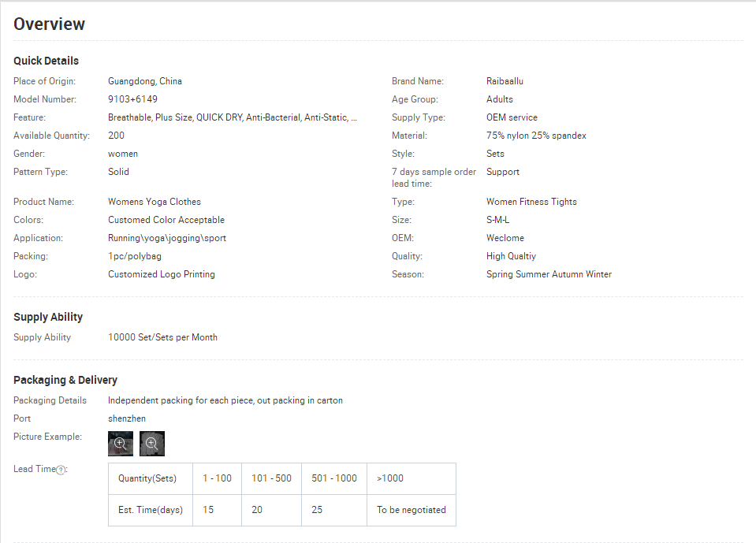Click '10000 Set/Sets per Month' supply text
The height and width of the screenshot is (543, 756).
[x=162, y=337]
